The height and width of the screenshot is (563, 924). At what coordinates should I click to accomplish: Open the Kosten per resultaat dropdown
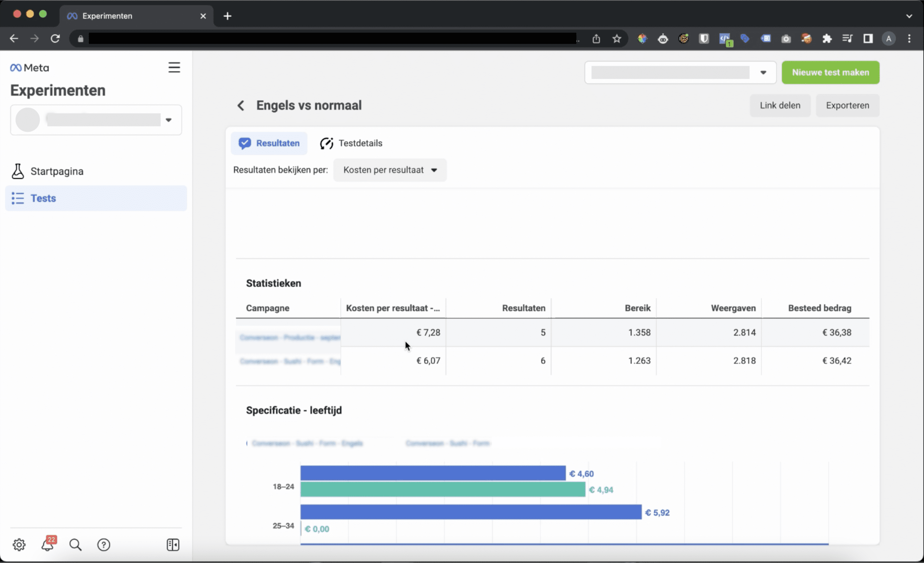[390, 170]
